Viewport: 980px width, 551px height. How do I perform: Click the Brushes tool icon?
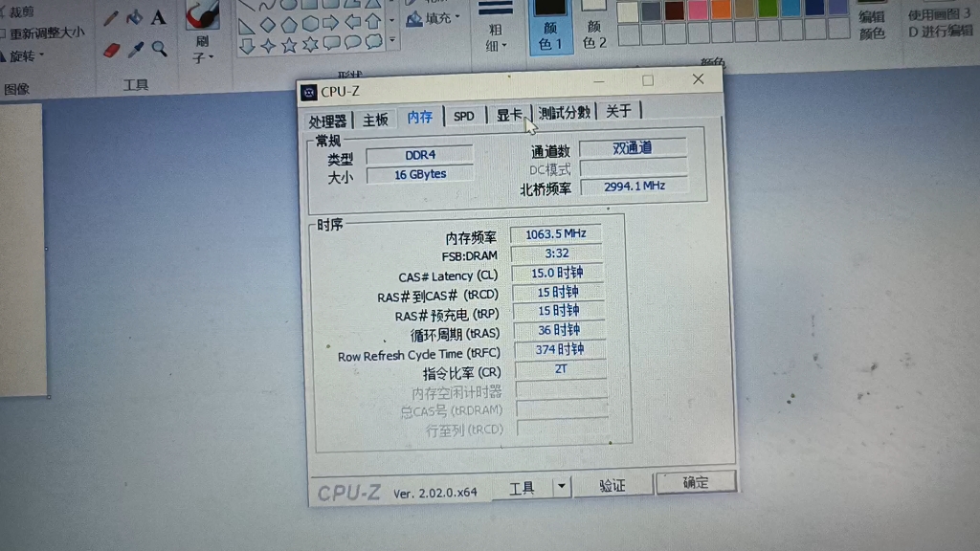(x=203, y=15)
